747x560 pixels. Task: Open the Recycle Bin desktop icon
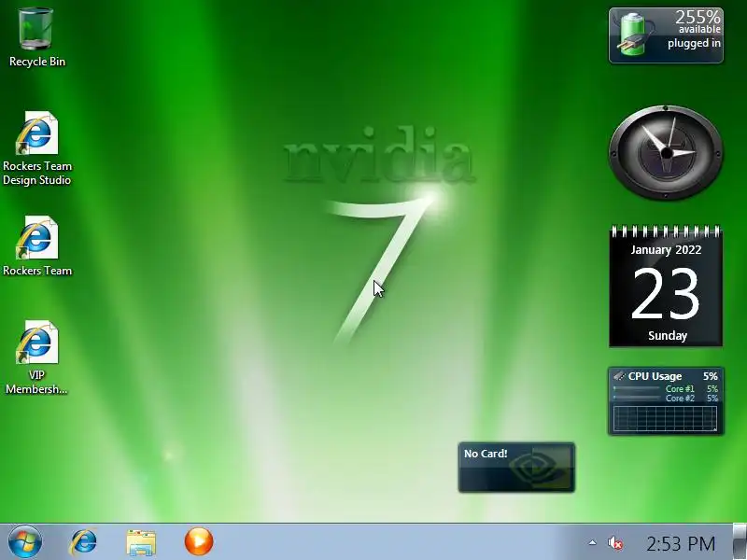(x=36, y=37)
